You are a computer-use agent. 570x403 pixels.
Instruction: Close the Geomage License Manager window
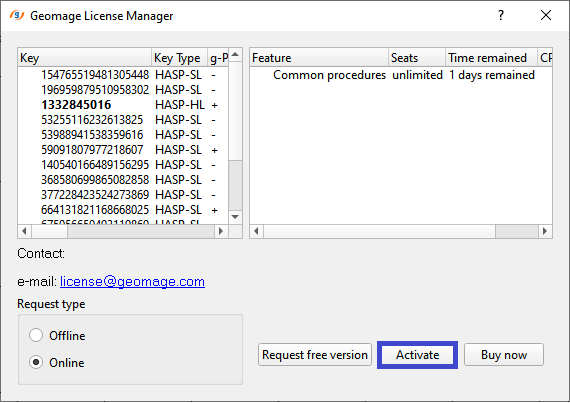(x=546, y=15)
